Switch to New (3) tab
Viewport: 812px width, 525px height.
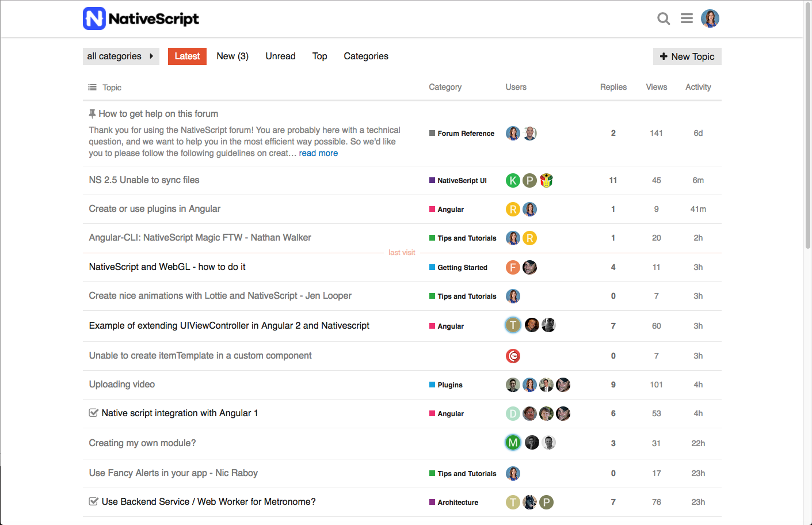[232, 56]
